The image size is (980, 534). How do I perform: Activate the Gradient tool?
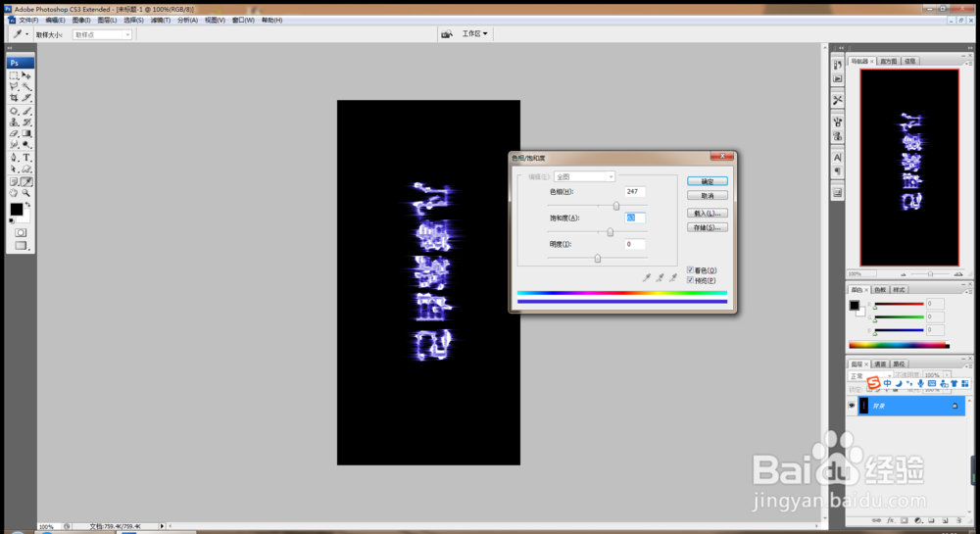[26, 133]
